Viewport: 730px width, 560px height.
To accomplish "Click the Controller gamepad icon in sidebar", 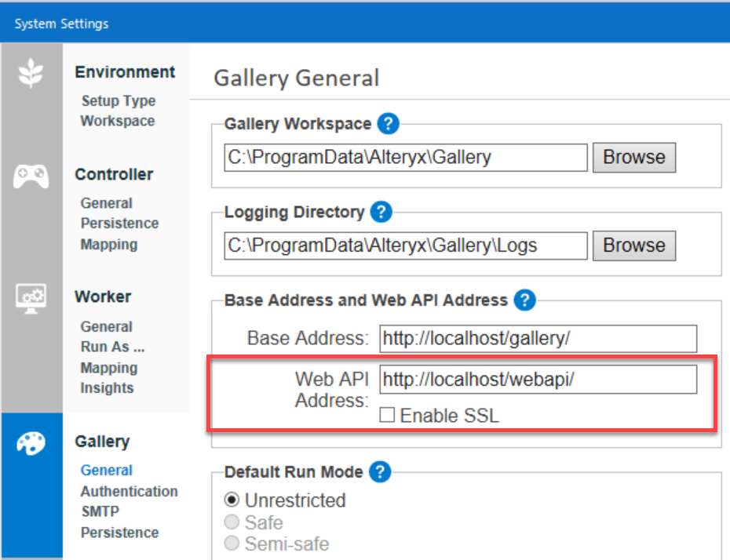I will [x=31, y=176].
